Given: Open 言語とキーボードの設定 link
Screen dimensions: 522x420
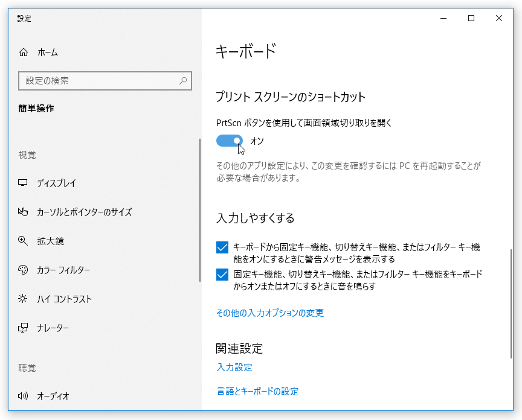Looking at the screenshot, I should pyautogui.click(x=257, y=392).
